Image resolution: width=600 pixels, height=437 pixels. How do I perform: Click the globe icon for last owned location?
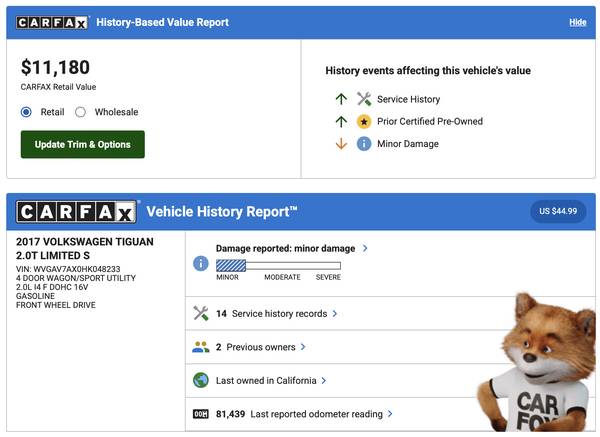coord(200,380)
